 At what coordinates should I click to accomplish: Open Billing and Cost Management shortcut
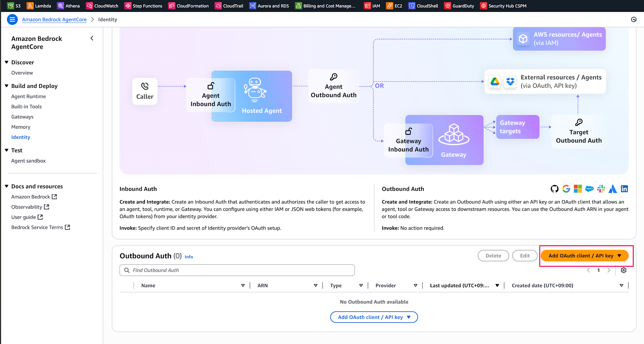326,6
